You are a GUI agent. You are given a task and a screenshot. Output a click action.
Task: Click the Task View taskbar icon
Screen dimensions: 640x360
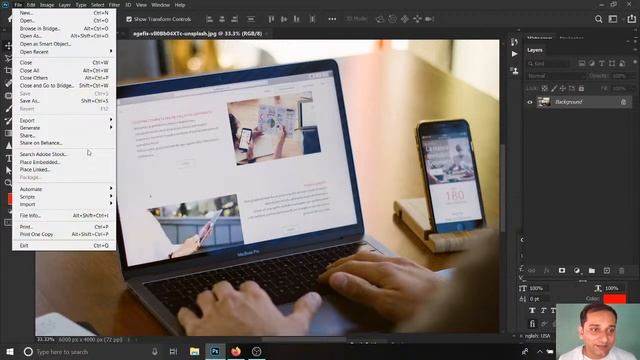point(173,351)
